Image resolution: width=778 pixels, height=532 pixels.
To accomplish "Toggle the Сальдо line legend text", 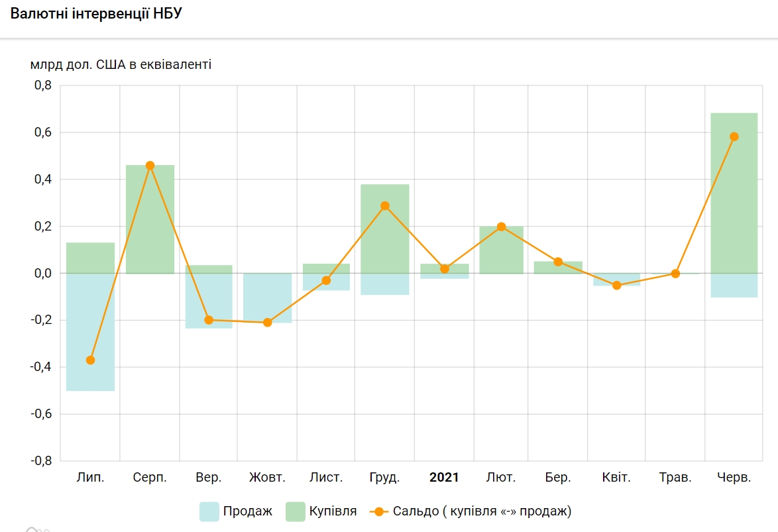I will pyautogui.click(x=482, y=511).
